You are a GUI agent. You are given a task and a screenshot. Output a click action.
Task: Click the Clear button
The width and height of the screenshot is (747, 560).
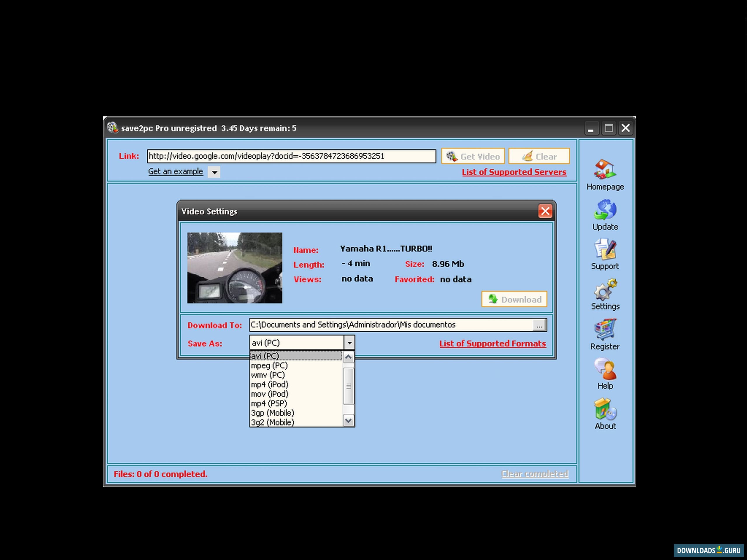tap(539, 156)
